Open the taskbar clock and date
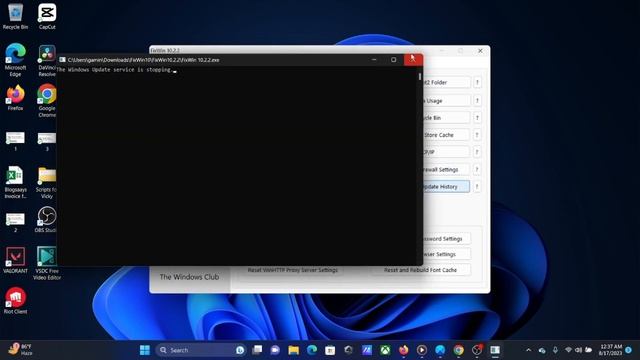The width and height of the screenshot is (640, 360). tap(610, 350)
